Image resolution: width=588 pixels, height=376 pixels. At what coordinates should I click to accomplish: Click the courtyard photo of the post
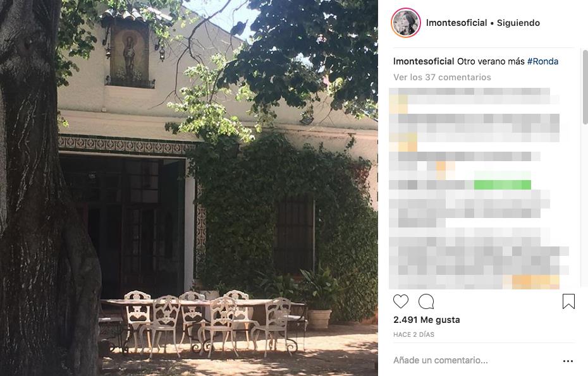189,188
